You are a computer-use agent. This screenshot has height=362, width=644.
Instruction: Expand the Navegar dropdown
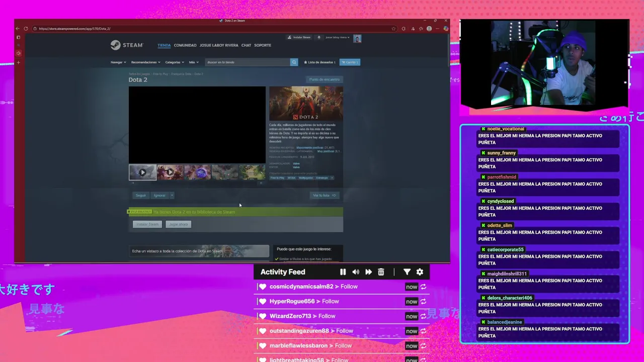(118, 62)
